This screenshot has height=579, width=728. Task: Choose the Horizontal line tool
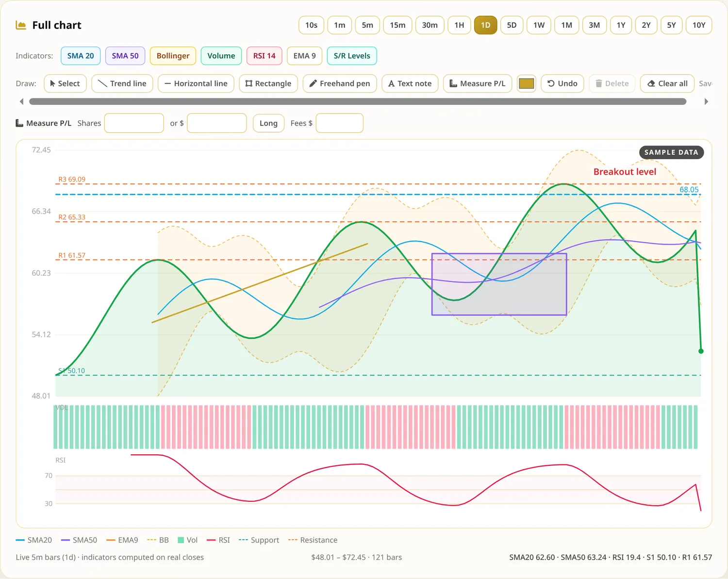coord(196,83)
